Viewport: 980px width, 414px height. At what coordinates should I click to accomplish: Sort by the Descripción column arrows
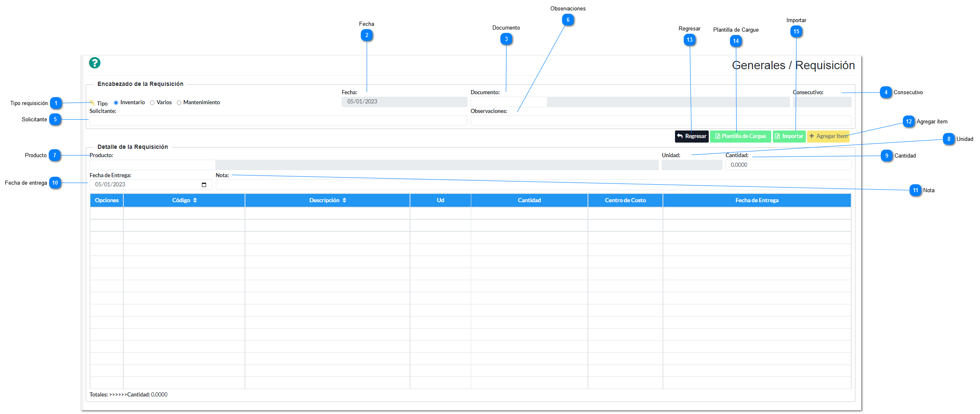tap(344, 201)
